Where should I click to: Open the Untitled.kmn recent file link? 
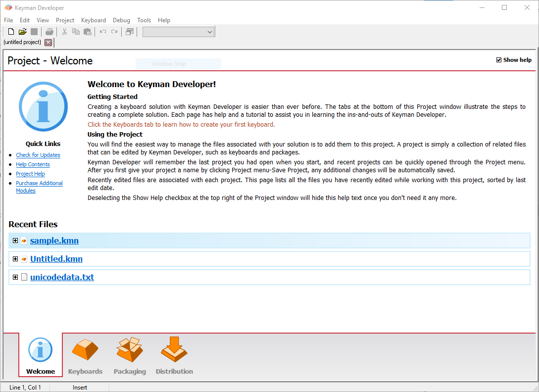pos(56,258)
